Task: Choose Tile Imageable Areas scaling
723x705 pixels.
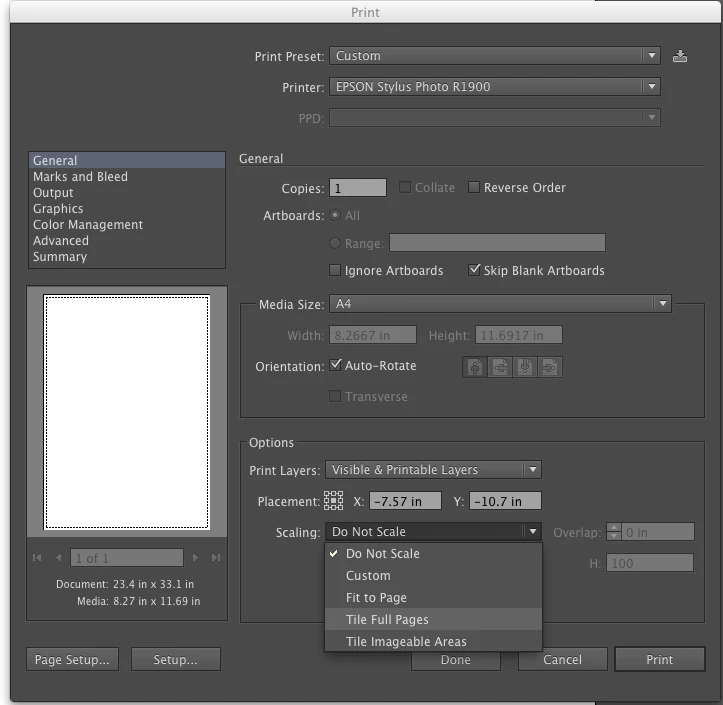Action: [x=433, y=641]
